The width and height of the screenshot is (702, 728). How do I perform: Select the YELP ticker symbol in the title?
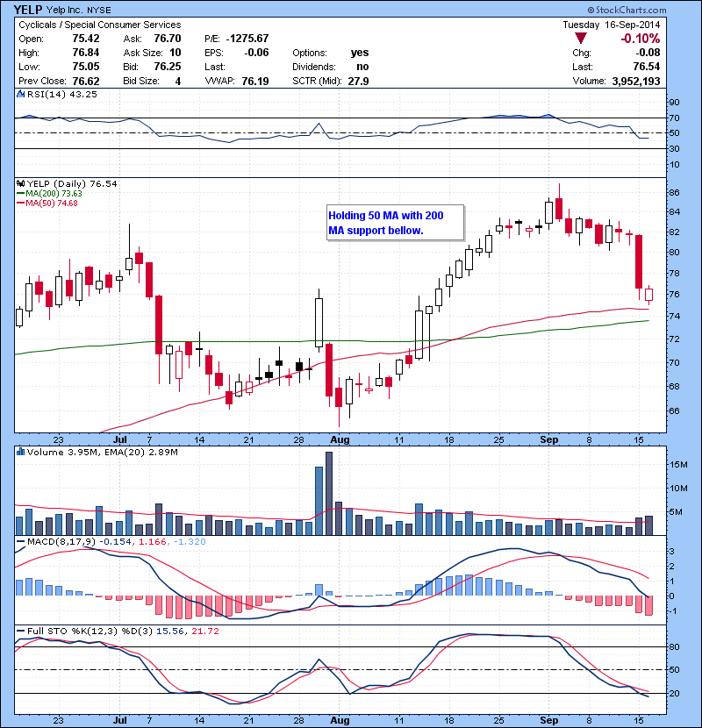pos(28,10)
